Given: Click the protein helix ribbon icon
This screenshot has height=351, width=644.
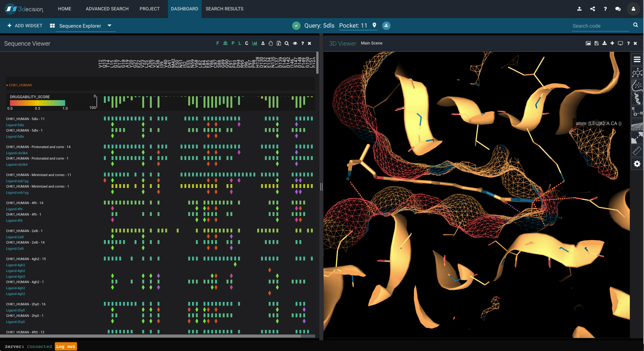Looking at the screenshot, I should coord(637,99).
